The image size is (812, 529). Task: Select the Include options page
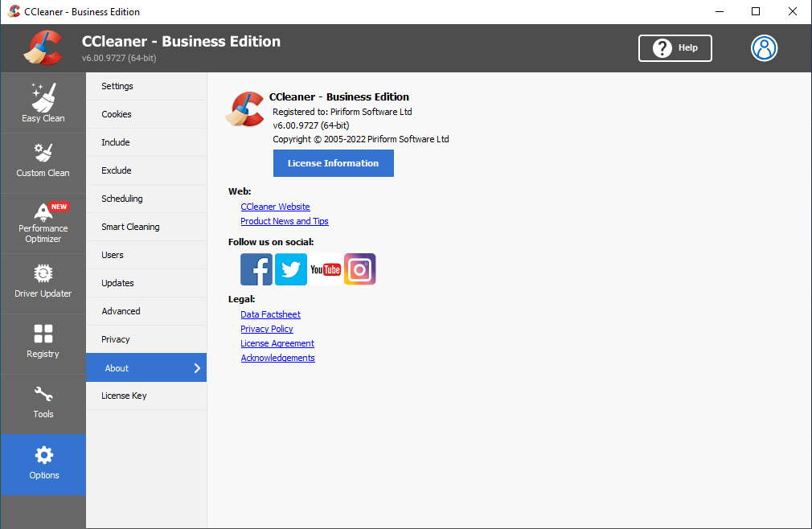146,142
